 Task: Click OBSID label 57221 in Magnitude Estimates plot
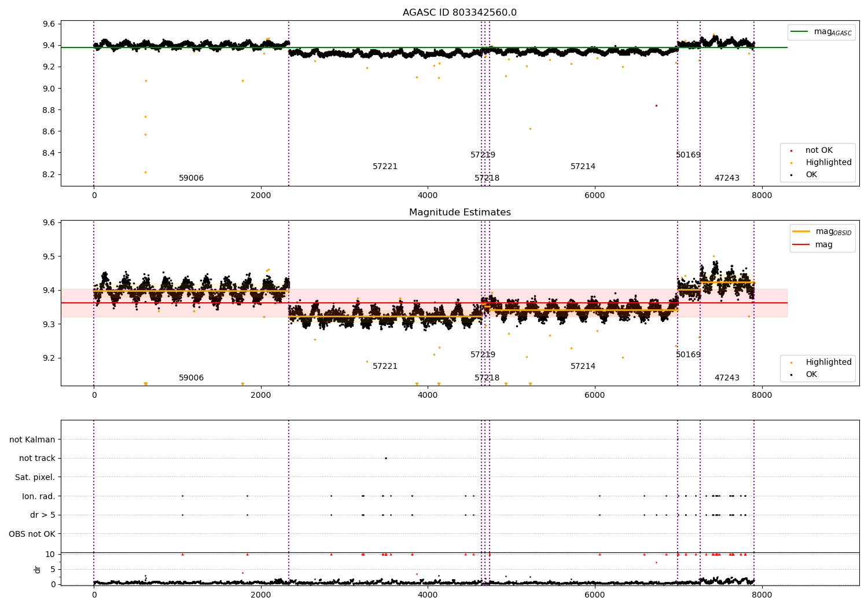[385, 367]
